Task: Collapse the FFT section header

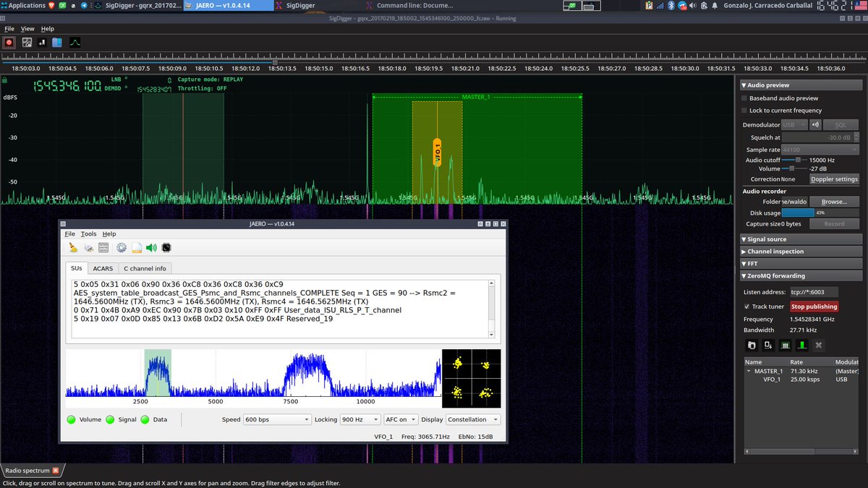Action: pos(801,263)
